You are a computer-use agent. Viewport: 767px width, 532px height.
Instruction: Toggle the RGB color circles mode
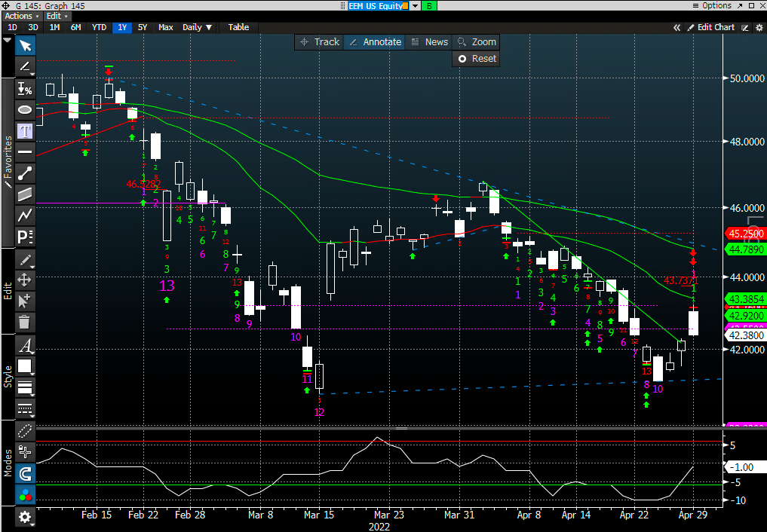25,495
